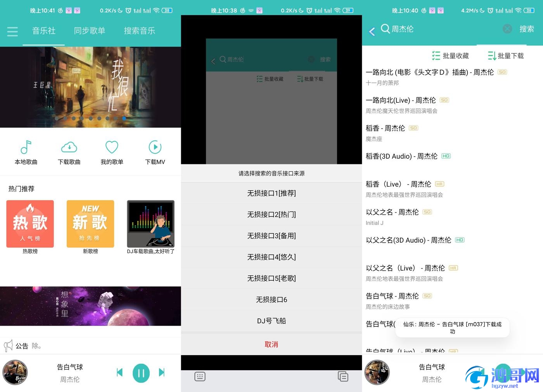
Task: Tap 批量收藏 batch favorite
Action: click(x=450, y=56)
